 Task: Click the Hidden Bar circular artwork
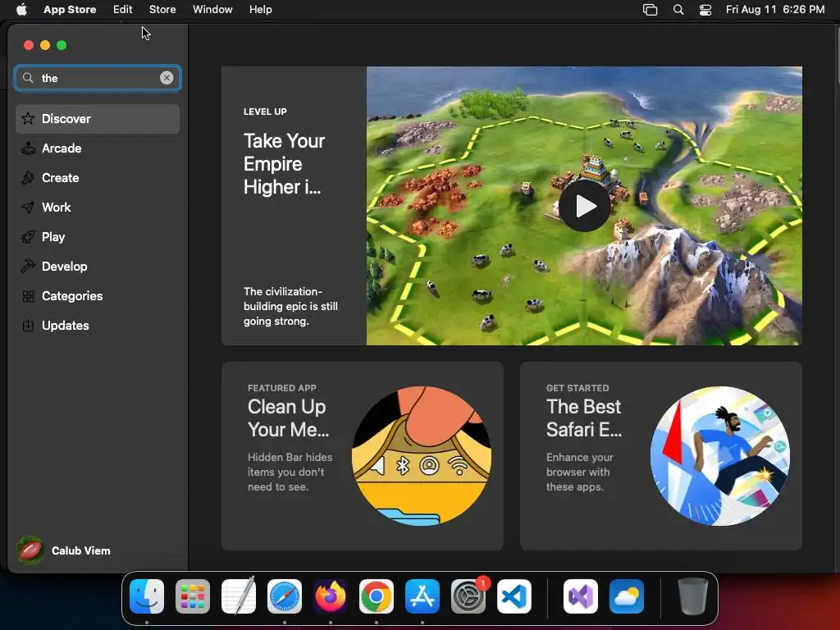422,456
